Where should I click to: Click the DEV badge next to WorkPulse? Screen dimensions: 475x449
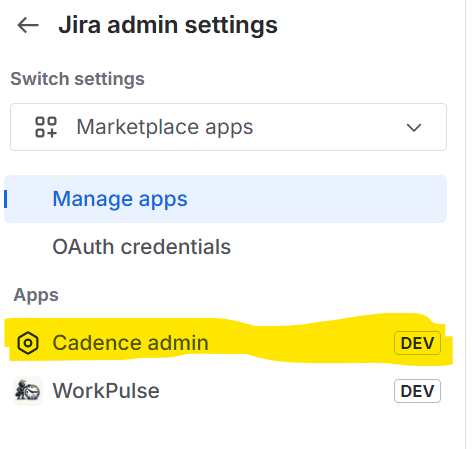(417, 391)
